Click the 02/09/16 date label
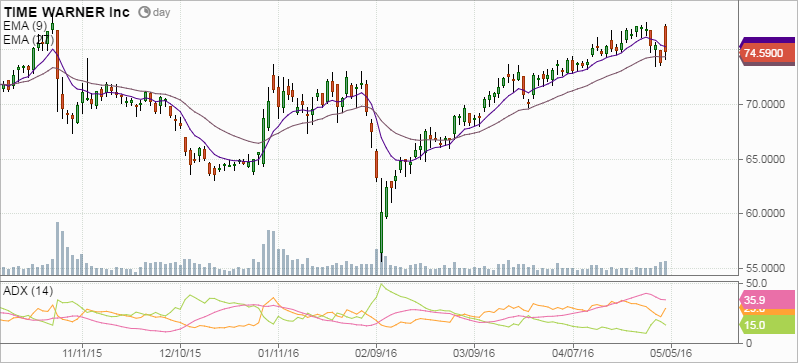The height and width of the screenshot is (363, 798). [x=377, y=352]
